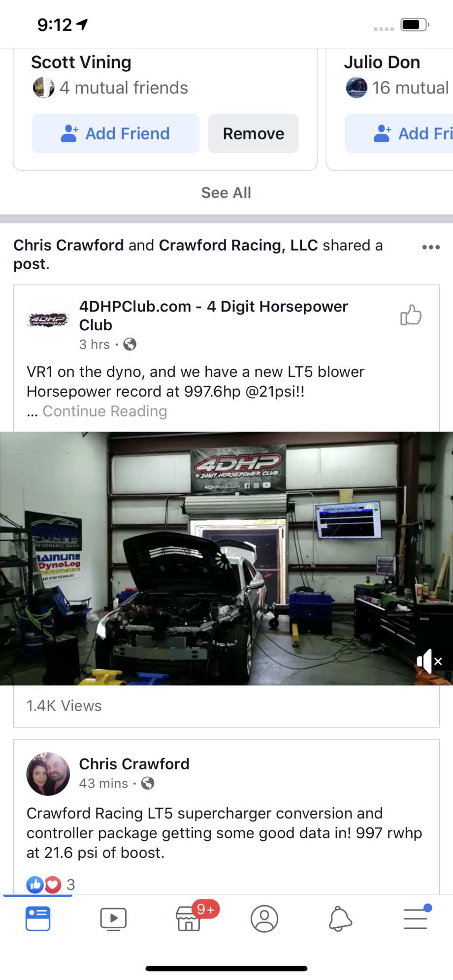Like the 4DHPClub post with thumbs-up

411,315
